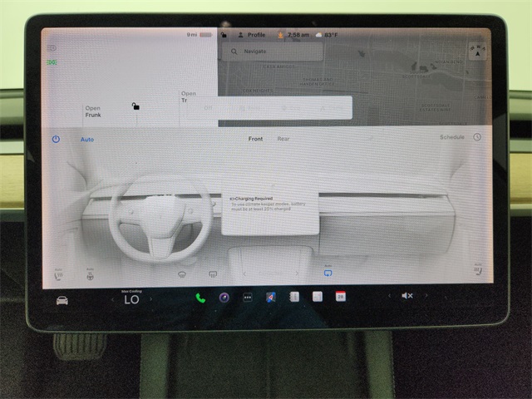Image resolution: width=532 pixels, height=399 pixels.
Task: Tap the Navigate search field
Action: tap(272, 52)
